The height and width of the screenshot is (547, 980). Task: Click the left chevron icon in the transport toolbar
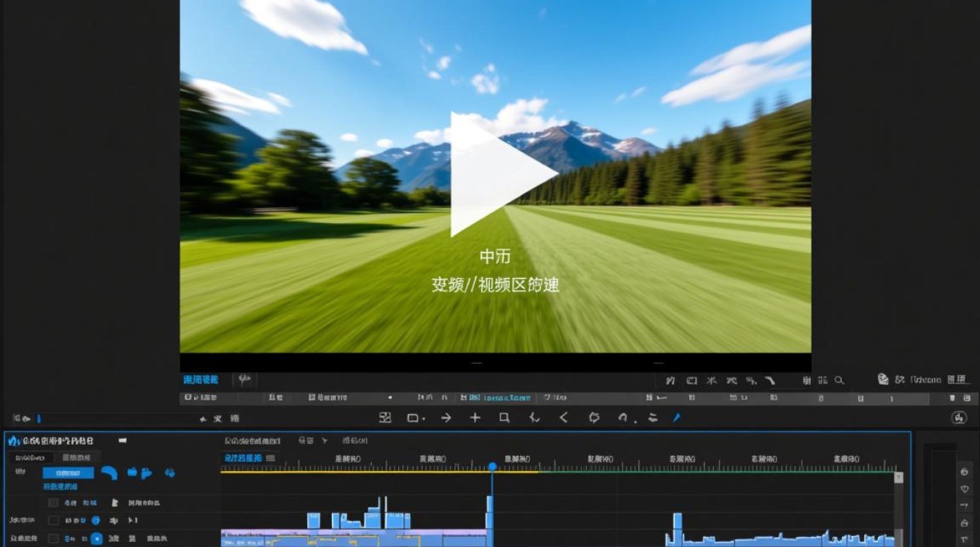click(563, 417)
